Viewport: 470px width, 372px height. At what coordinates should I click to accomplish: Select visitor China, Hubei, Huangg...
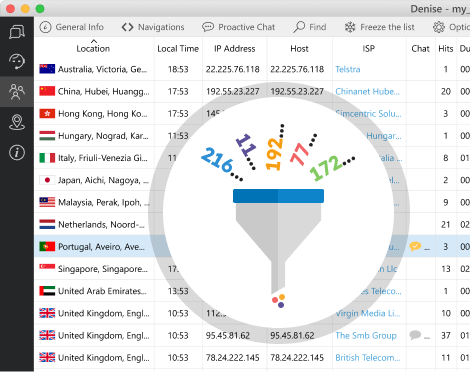[x=104, y=91]
